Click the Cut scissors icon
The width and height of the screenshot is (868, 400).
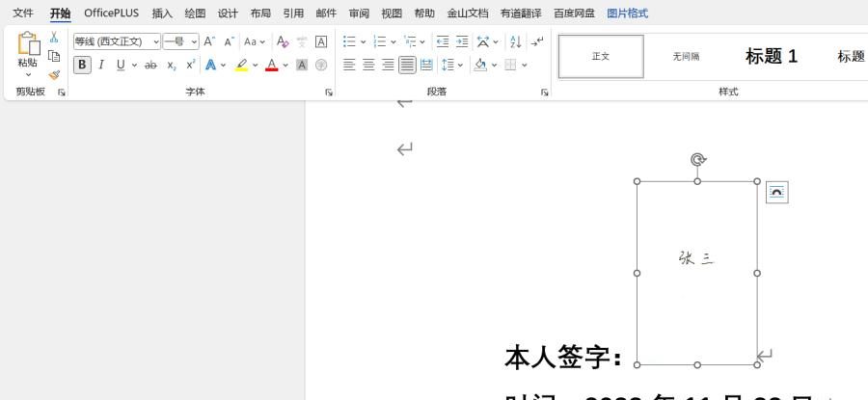click(54, 38)
